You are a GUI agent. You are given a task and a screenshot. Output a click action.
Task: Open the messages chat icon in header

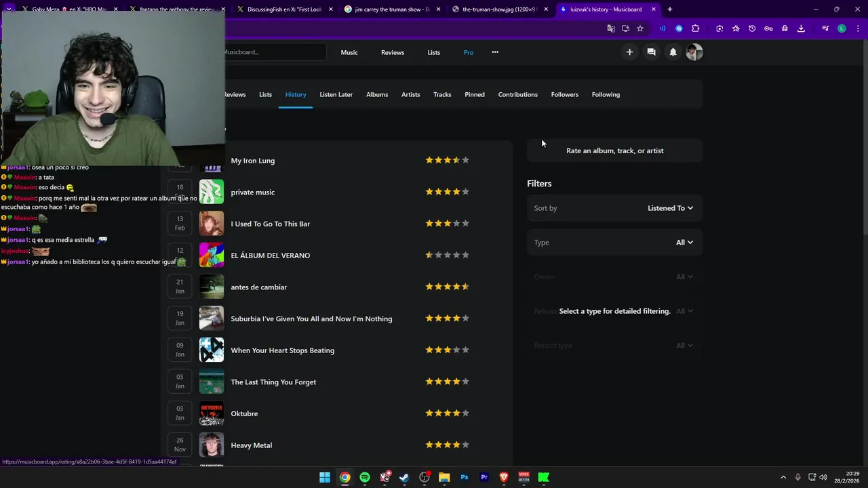651,52
